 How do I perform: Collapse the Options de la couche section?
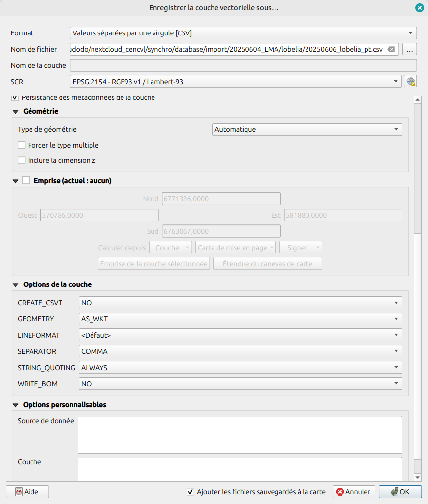click(x=16, y=285)
